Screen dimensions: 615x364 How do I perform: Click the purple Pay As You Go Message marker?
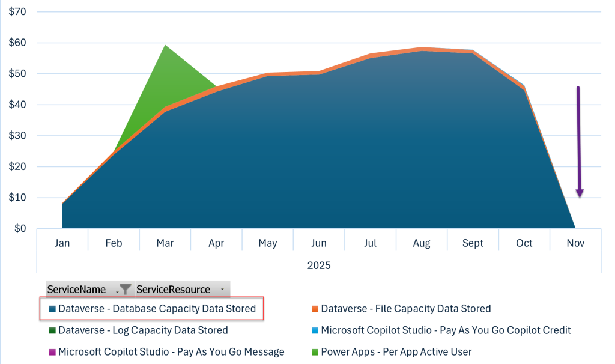[x=52, y=353]
